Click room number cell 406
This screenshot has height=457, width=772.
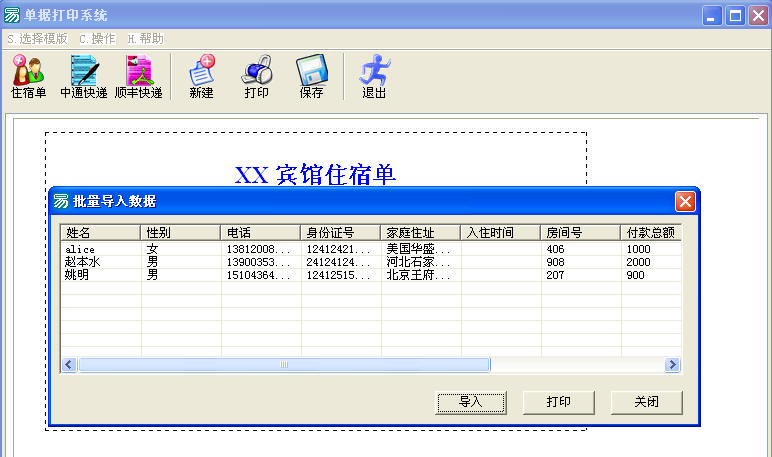tap(555, 249)
